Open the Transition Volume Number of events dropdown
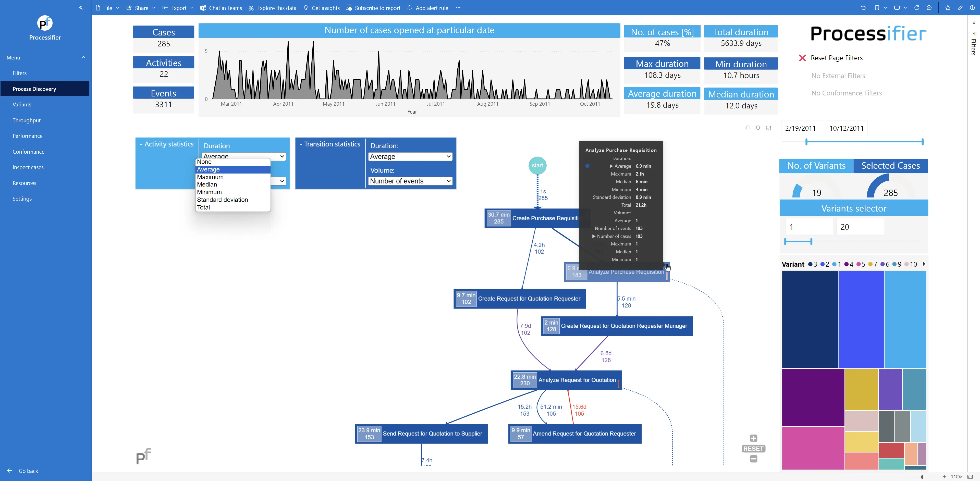This screenshot has width=980, height=481. pyautogui.click(x=410, y=181)
